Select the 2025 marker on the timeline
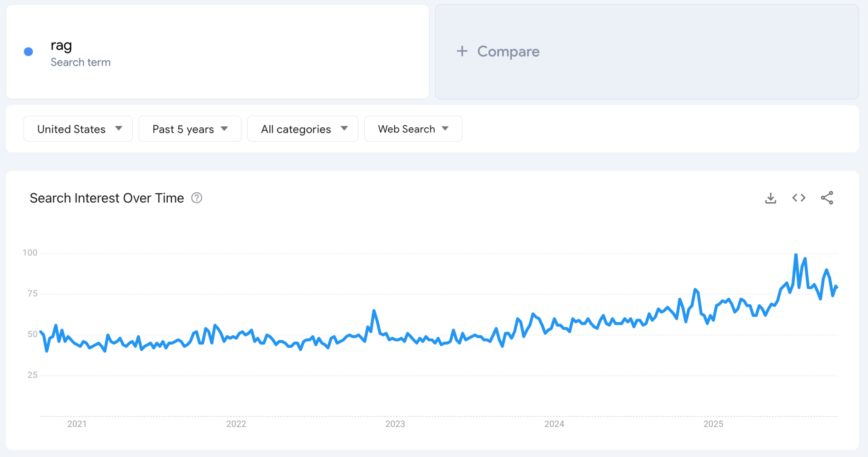 713,424
